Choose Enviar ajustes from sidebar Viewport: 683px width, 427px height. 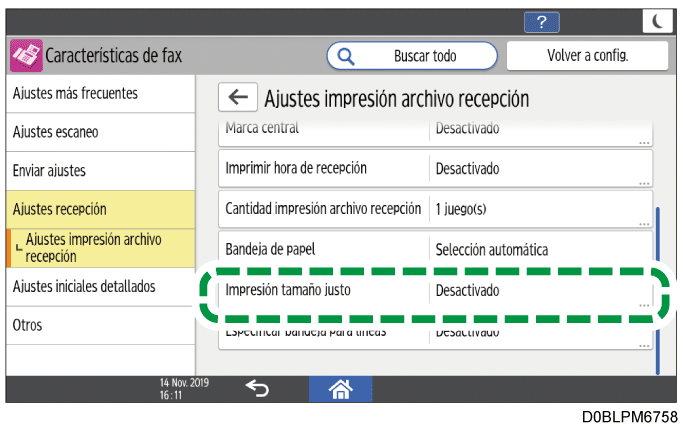click(100, 171)
